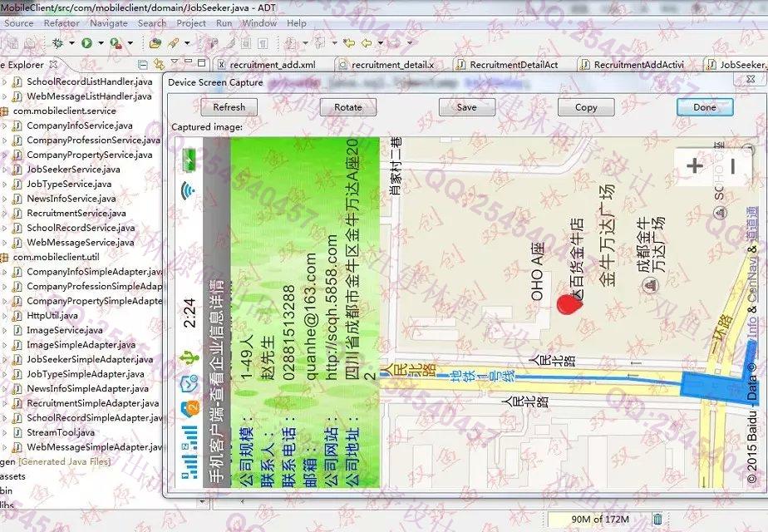Image resolution: width=768 pixels, height=532 pixels.
Task: Click the heap status 90M of 172M
Action: pos(600,519)
